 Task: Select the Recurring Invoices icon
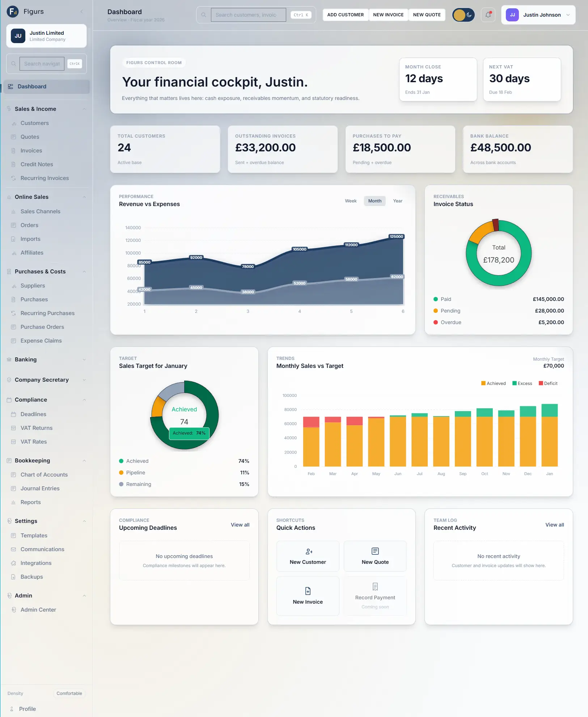tap(13, 178)
